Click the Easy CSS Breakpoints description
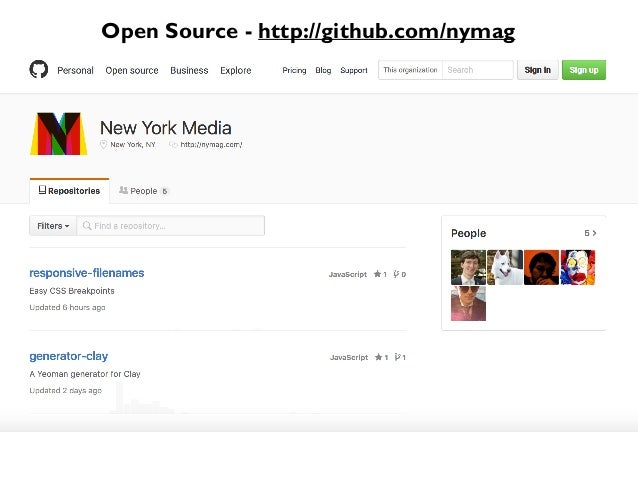This screenshot has width=638, height=479. pyautogui.click(x=72, y=291)
